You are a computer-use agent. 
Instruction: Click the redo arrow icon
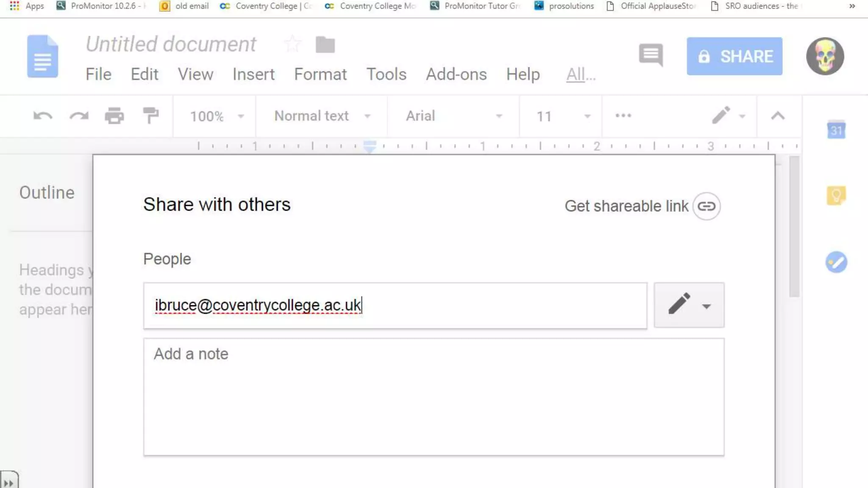pyautogui.click(x=79, y=116)
